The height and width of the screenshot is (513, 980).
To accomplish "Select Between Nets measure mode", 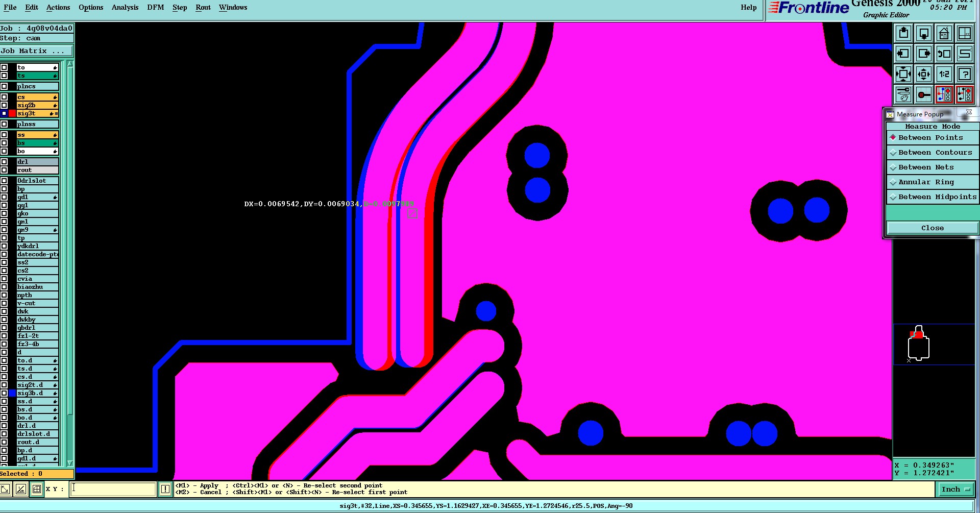I will [932, 167].
